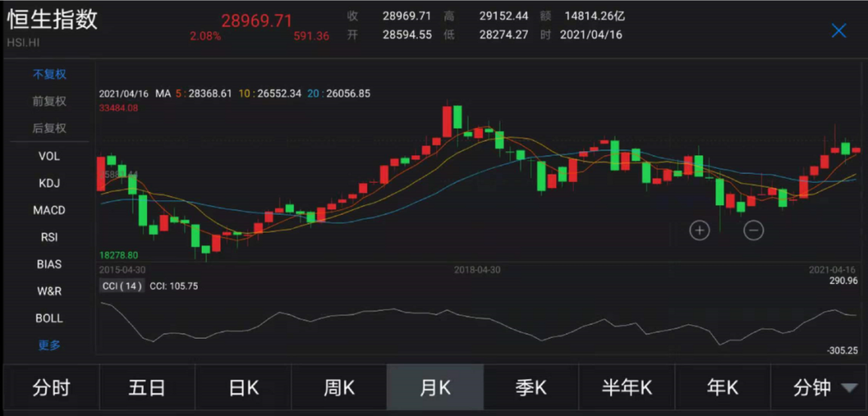Tap the 2015-04-30 date axis label
This screenshot has width=868, height=416.
tap(122, 270)
